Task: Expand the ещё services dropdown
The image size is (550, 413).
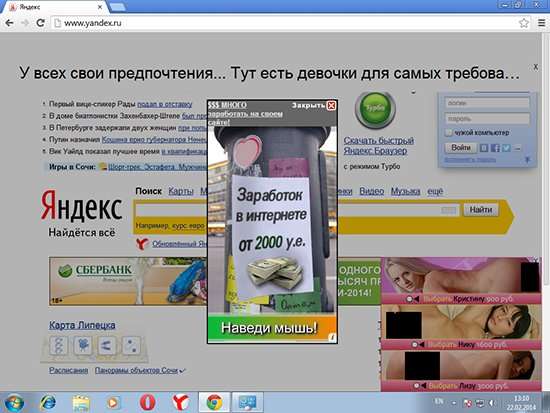Action: (x=435, y=191)
